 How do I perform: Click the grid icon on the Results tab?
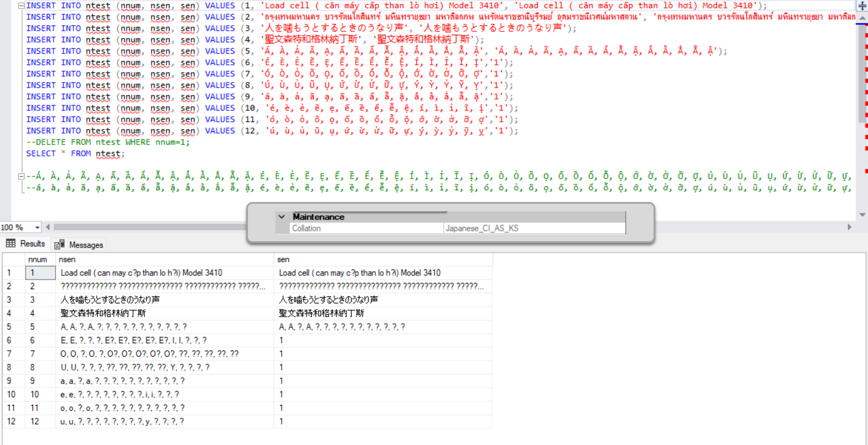tap(10, 244)
